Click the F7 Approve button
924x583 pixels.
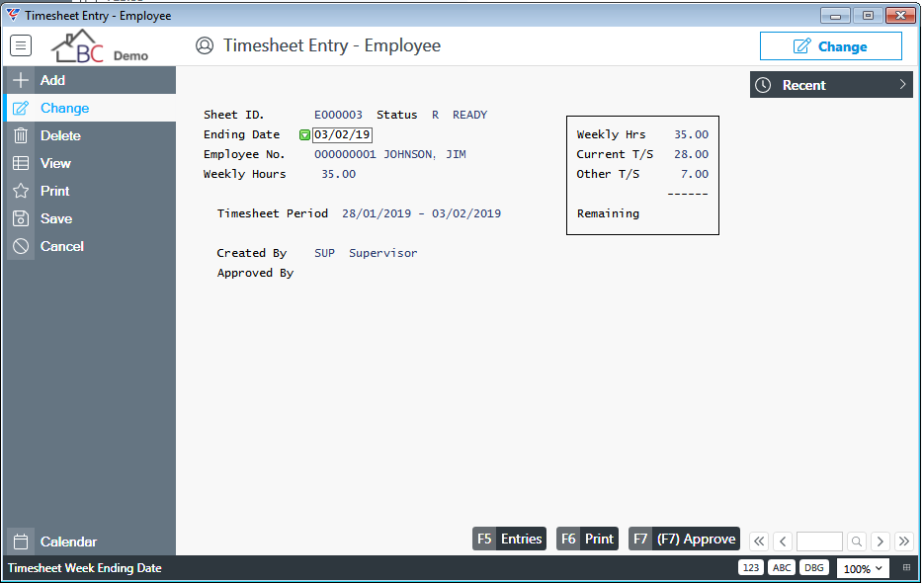tap(684, 539)
